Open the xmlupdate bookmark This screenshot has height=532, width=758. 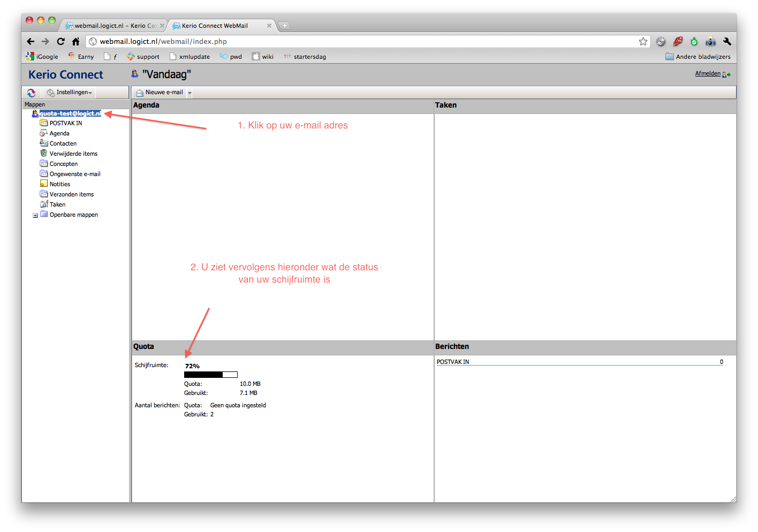(189, 56)
